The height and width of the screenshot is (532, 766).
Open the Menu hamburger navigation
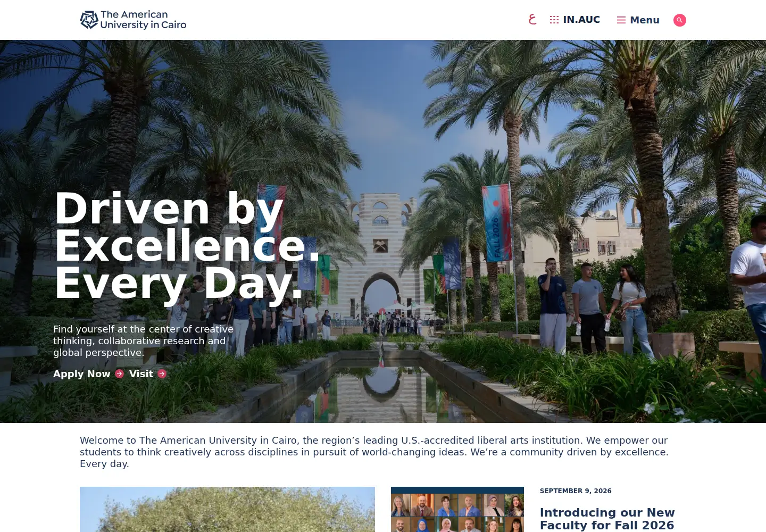(638, 20)
